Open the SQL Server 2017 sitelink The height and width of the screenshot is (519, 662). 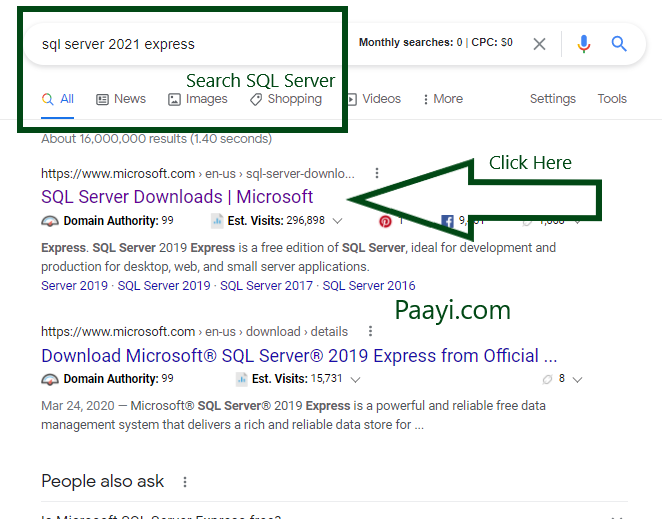[267, 285]
